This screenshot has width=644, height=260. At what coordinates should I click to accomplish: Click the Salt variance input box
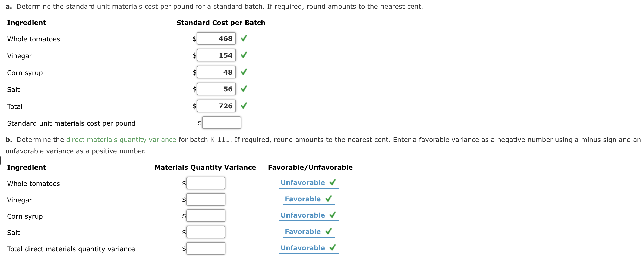click(206, 232)
